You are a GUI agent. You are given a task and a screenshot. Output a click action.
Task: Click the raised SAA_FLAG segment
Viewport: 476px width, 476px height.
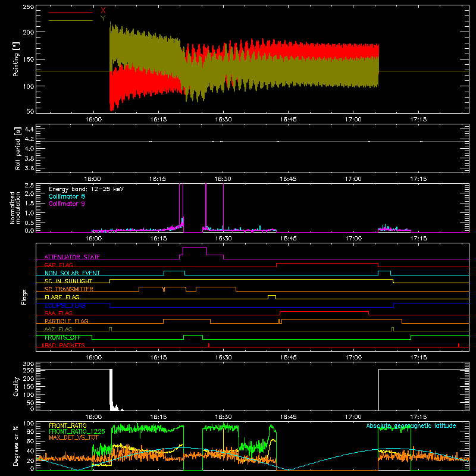(324, 311)
